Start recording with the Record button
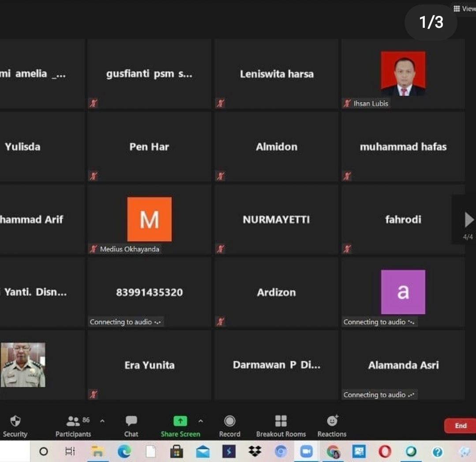The height and width of the screenshot is (462, 476). 229,426
